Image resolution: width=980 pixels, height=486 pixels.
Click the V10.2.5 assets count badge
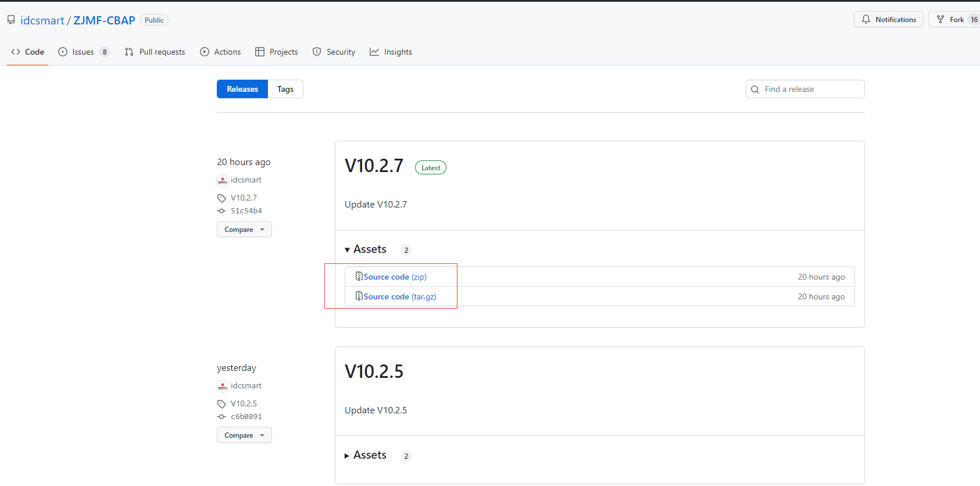(406, 456)
